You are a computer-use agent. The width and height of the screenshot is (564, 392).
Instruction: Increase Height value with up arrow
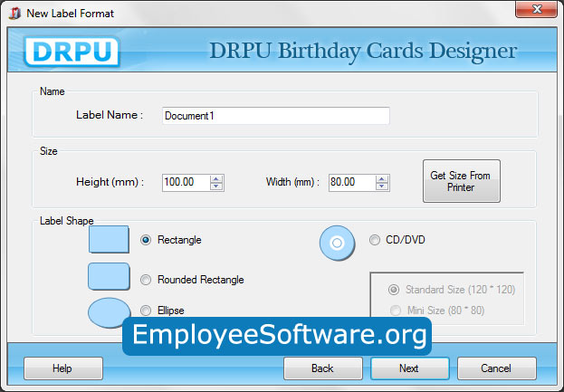[x=216, y=178]
